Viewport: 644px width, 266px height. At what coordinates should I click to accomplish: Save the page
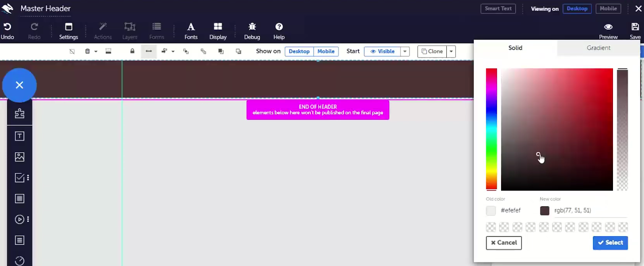[x=635, y=31]
